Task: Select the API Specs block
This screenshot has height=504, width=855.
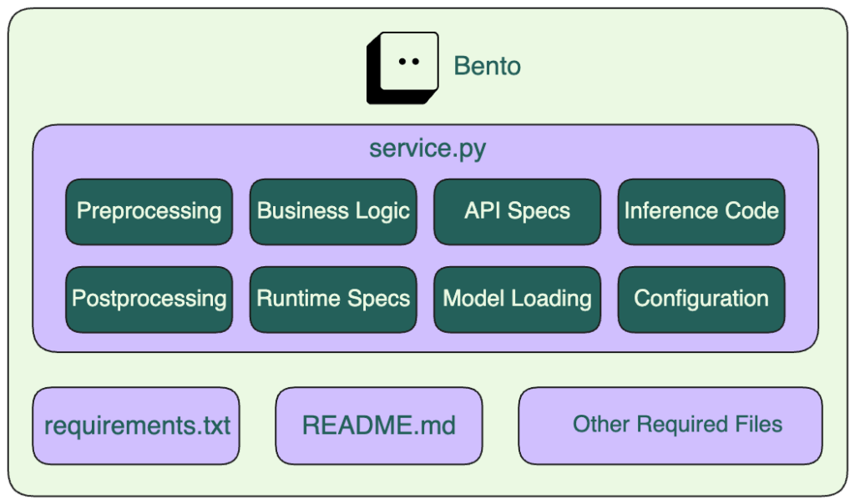Action: [x=516, y=211]
